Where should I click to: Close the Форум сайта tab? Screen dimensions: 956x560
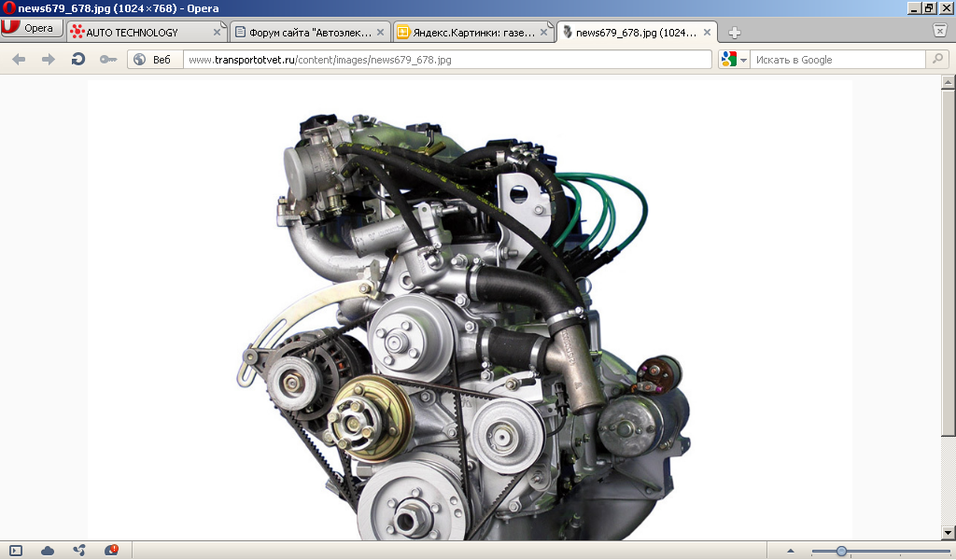tap(381, 33)
